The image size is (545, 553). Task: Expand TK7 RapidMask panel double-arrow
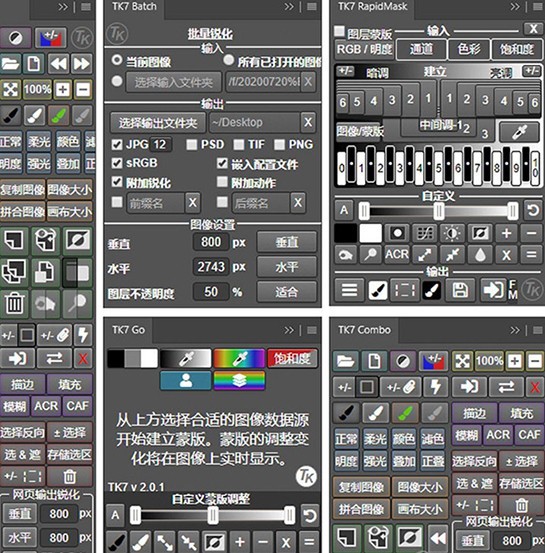click(x=515, y=7)
